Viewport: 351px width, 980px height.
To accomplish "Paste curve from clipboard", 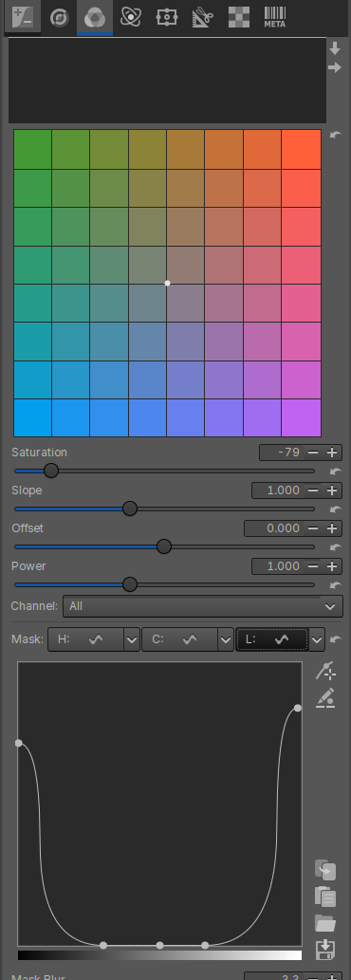I will tap(325, 897).
